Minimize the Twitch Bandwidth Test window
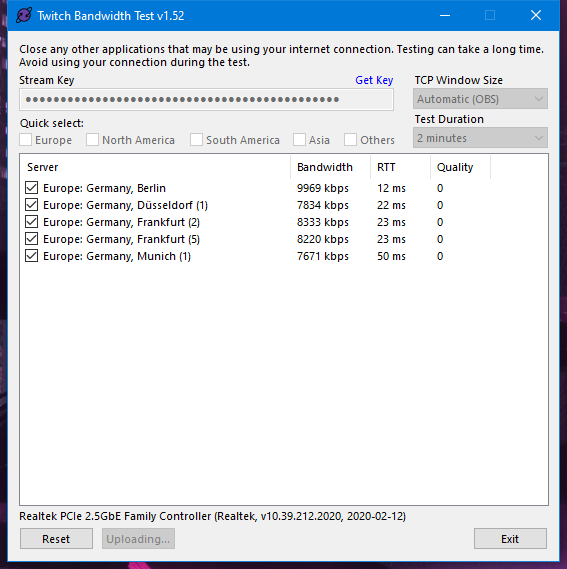Image resolution: width=567 pixels, height=569 pixels. coord(445,16)
